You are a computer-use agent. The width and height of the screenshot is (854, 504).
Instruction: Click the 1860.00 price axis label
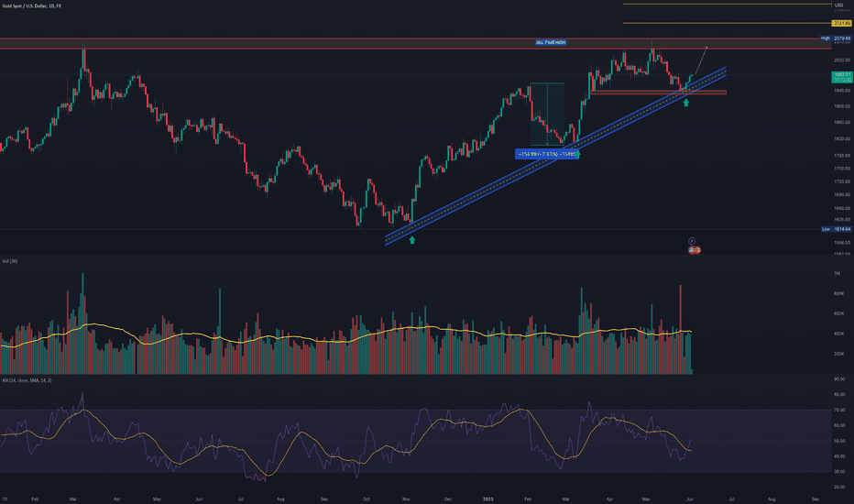(842, 122)
